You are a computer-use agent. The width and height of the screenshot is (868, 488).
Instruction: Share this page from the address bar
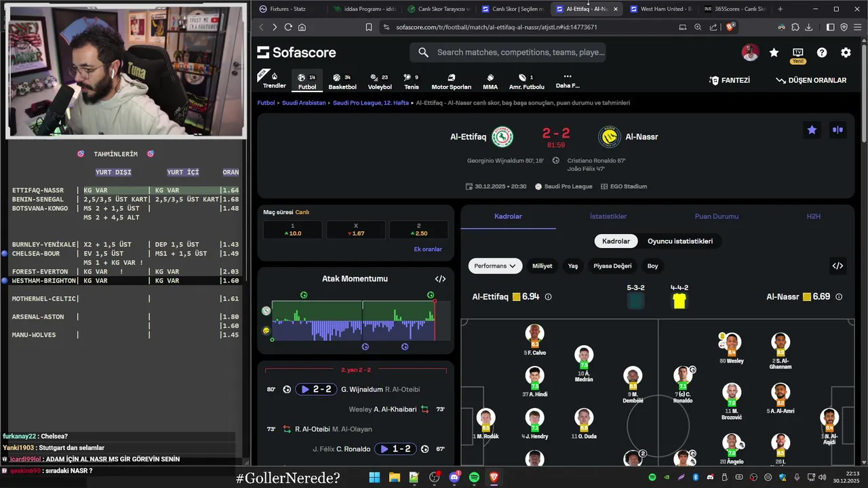(713, 27)
